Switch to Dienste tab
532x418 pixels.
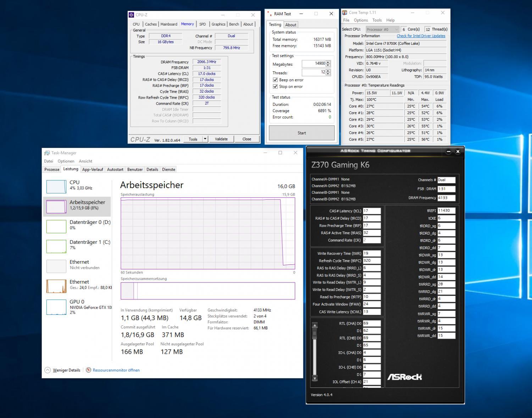(x=169, y=169)
